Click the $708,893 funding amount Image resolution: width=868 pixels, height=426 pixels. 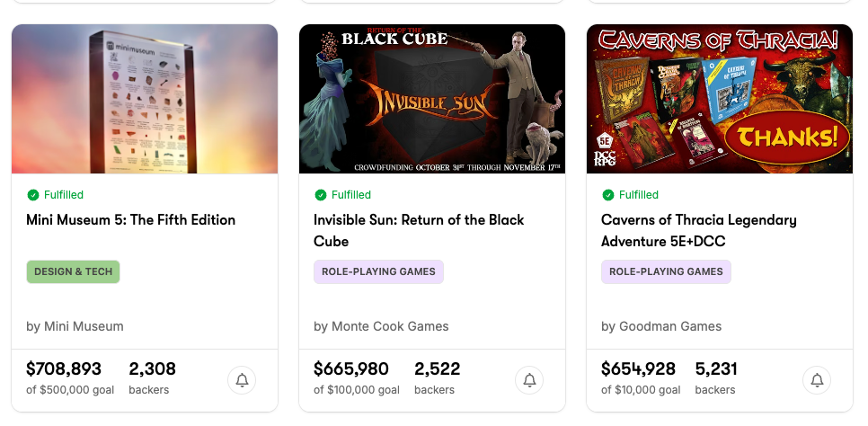(64, 369)
